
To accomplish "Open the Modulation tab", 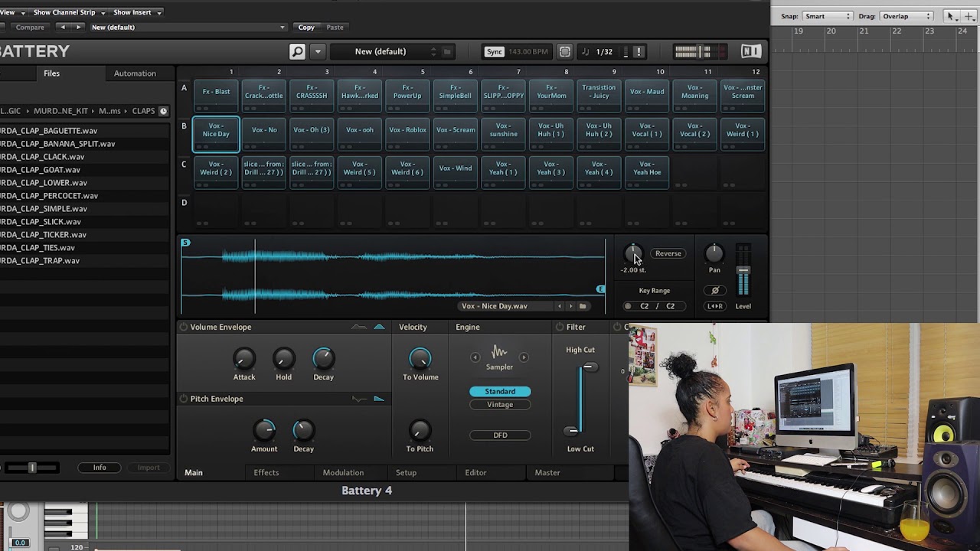I will tap(343, 473).
